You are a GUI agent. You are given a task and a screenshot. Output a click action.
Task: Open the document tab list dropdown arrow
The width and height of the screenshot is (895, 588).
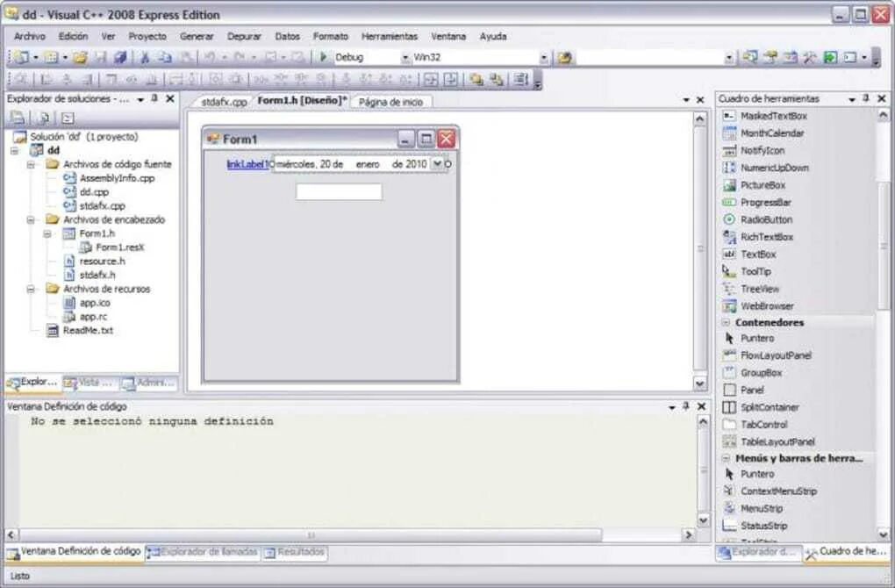[x=686, y=100]
